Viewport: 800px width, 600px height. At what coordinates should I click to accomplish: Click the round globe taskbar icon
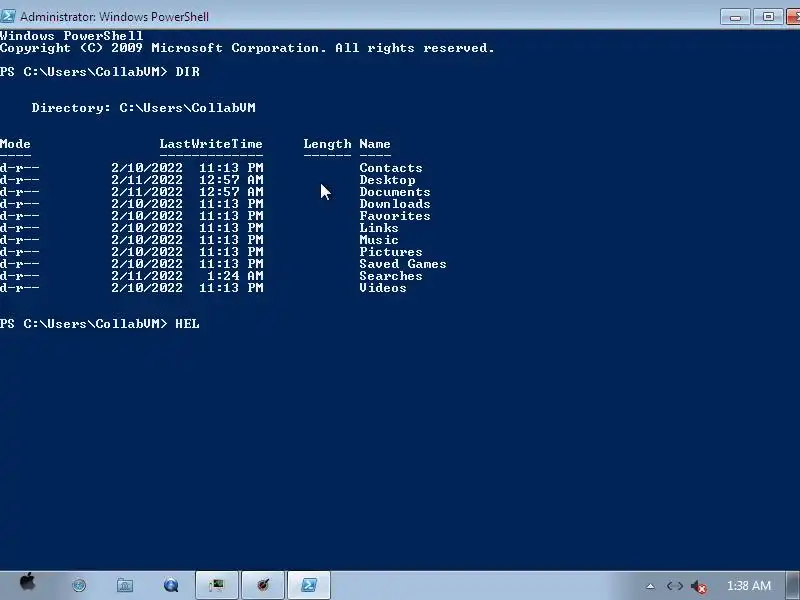79,585
